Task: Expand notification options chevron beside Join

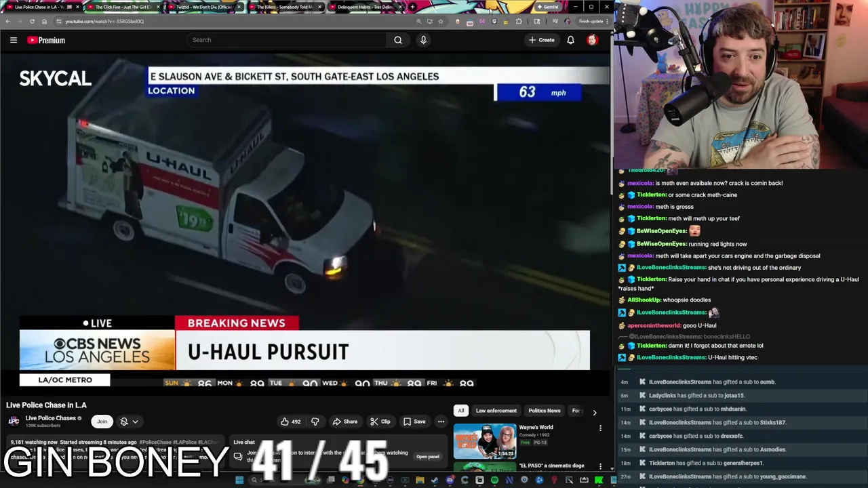Action: pos(135,422)
